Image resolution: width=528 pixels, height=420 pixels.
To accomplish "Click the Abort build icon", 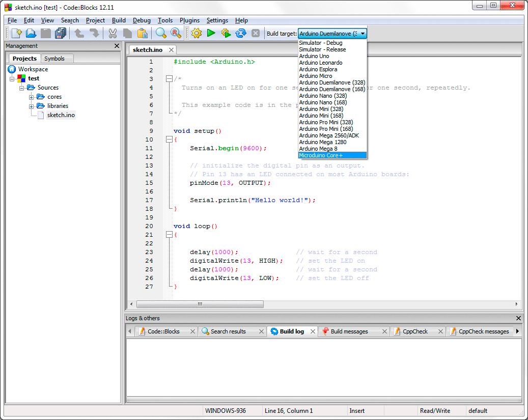I will pos(256,33).
